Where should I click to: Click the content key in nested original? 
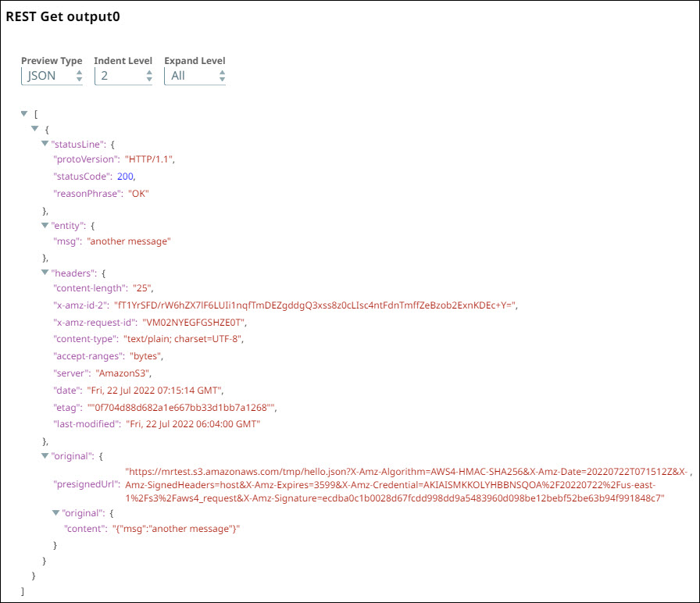(x=81, y=530)
